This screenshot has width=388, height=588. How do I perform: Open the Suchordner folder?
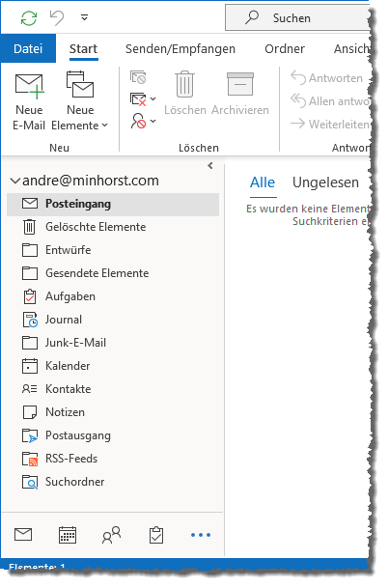tap(113, 482)
